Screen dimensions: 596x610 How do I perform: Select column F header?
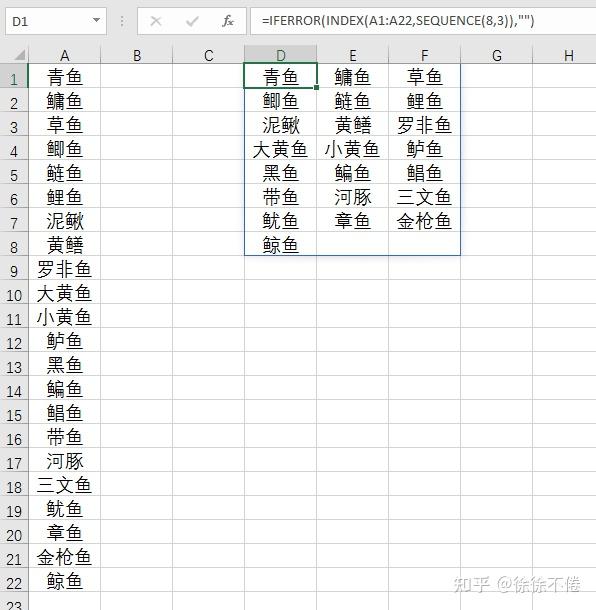point(424,55)
